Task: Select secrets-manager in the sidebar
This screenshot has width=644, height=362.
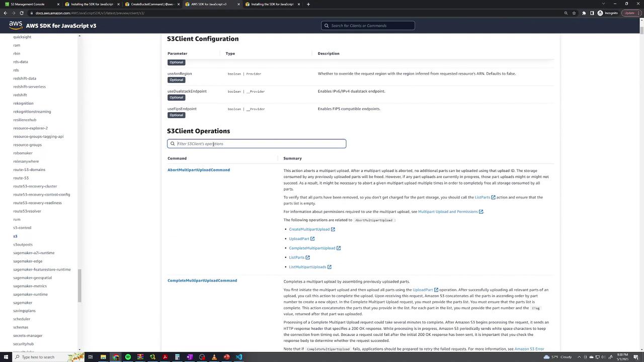Action: [x=28, y=336]
